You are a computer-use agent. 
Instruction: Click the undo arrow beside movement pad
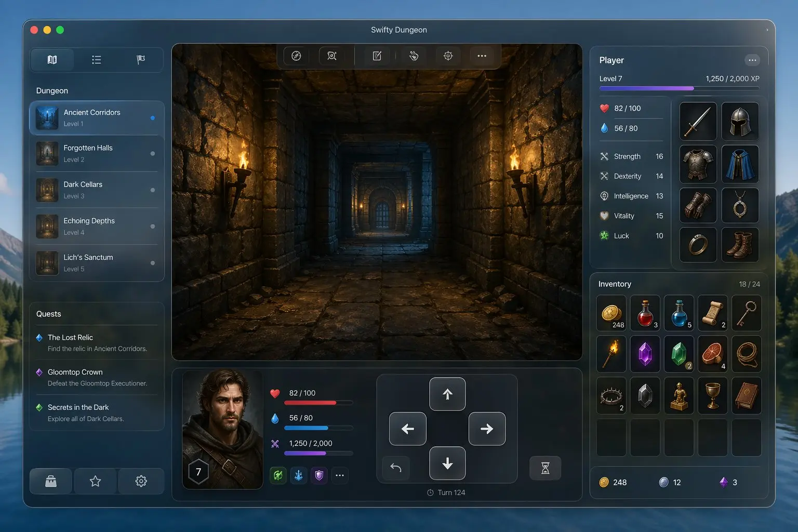pos(396,468)
